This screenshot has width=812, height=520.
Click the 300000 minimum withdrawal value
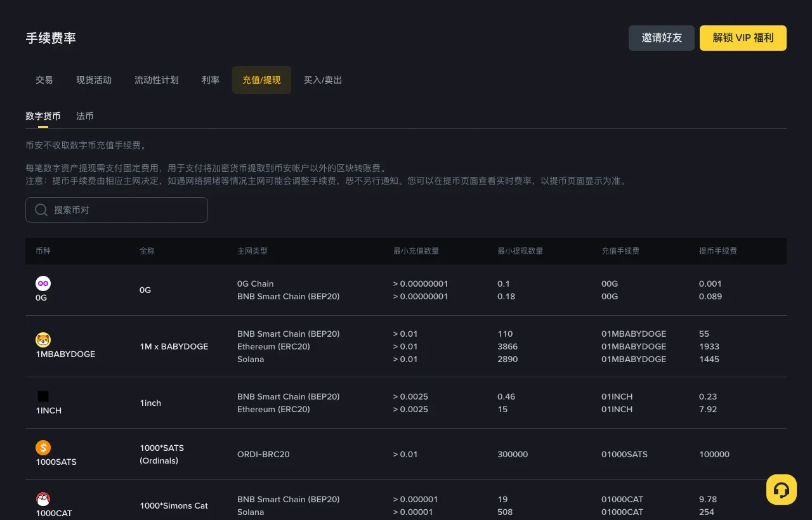pyautogui.click(x=513, y=454)
